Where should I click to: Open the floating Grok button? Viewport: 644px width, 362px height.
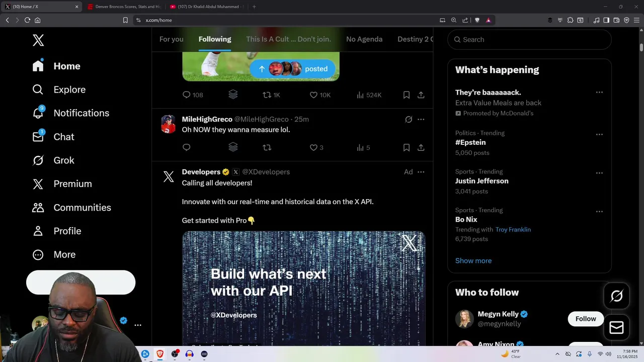[616, 296]
